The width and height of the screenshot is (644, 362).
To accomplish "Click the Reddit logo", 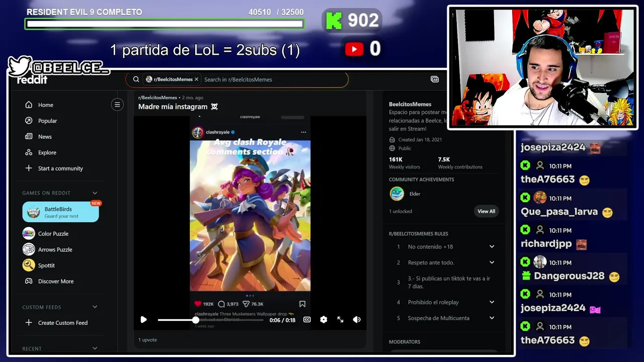I will (32, 80).
